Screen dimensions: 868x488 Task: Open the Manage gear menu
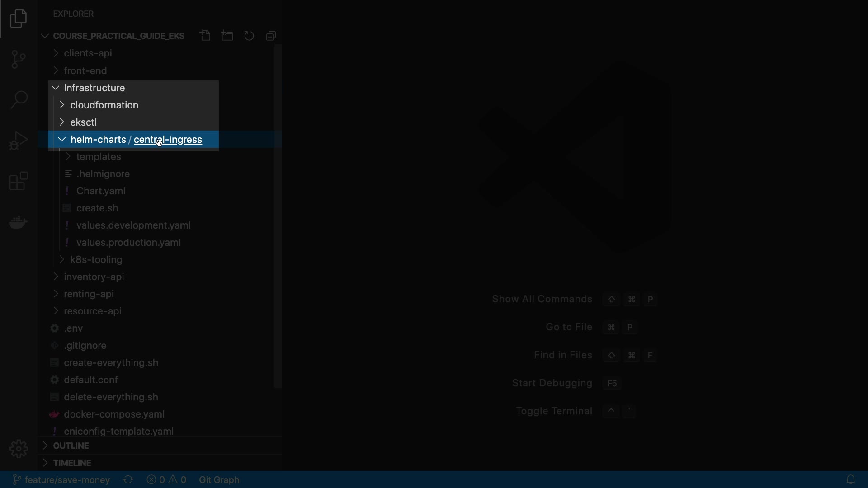[x=19, y=449]
